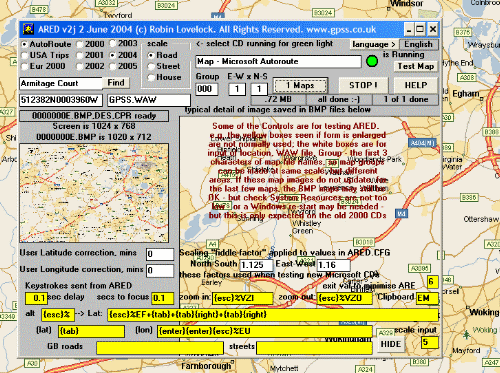Click the Find button
500x373 pixels.
pyautogui.click(x=116, y=83)
